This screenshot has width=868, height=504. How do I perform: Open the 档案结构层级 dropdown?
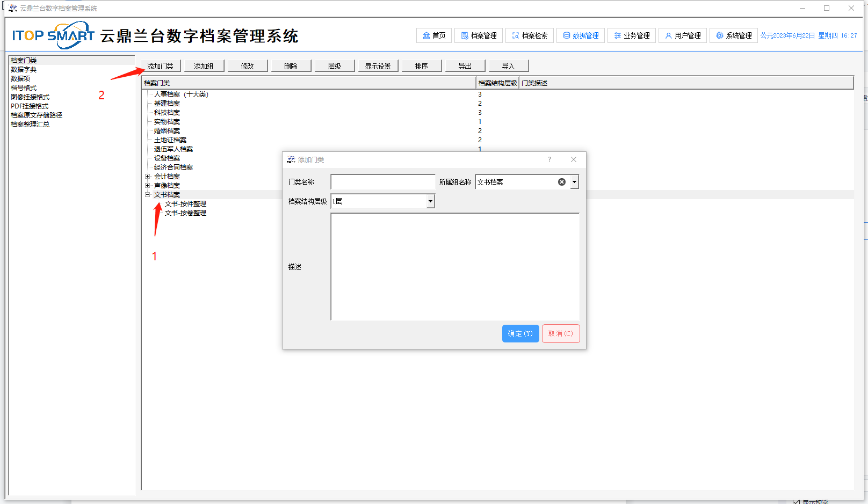tap(430, 201)
